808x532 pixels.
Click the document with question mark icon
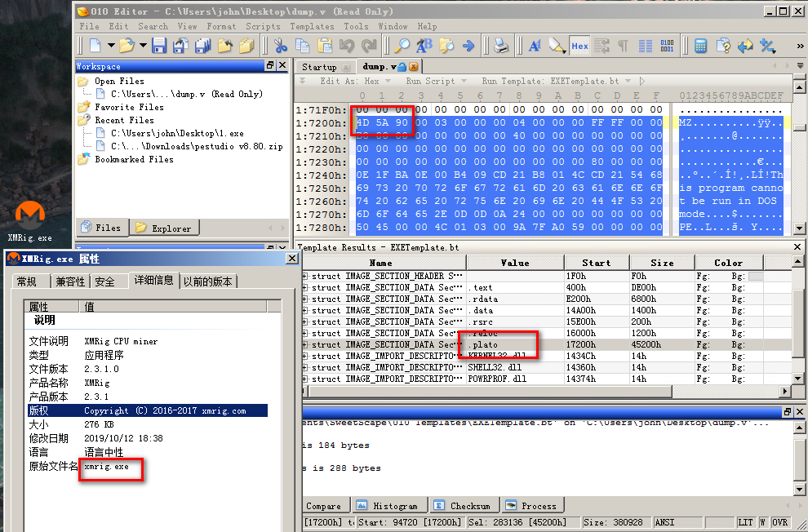[723, 46]
